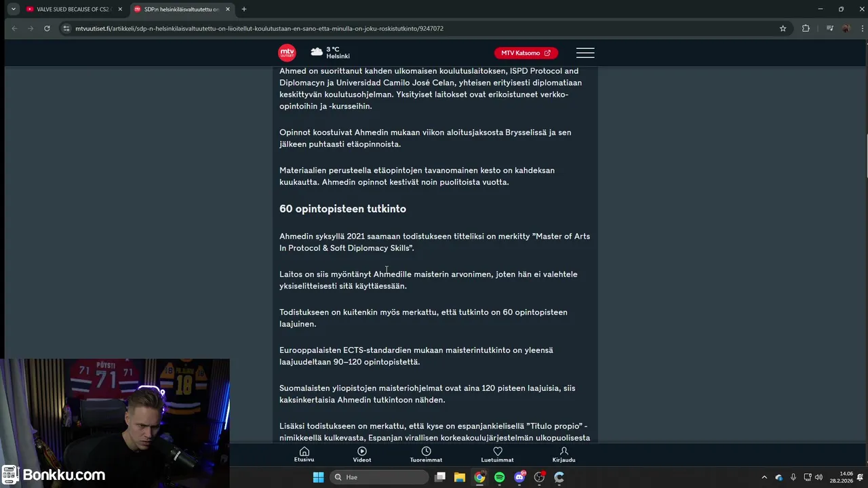Open the C-shaped app icon in taskbar

[559, 477]
